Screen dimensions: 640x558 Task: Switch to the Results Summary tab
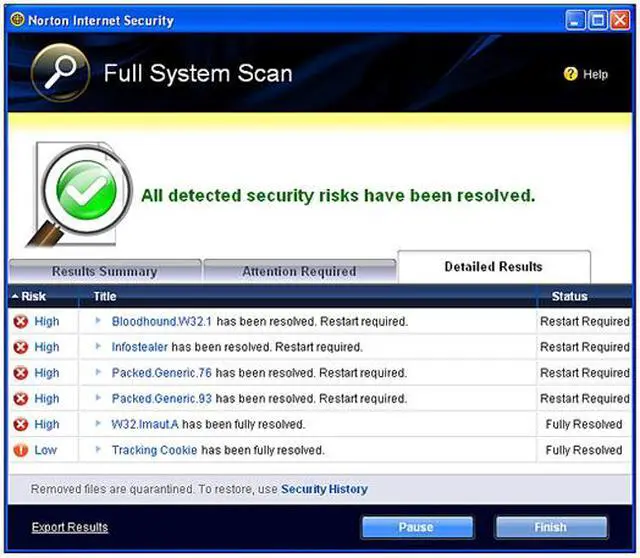(x=104, y=271)
